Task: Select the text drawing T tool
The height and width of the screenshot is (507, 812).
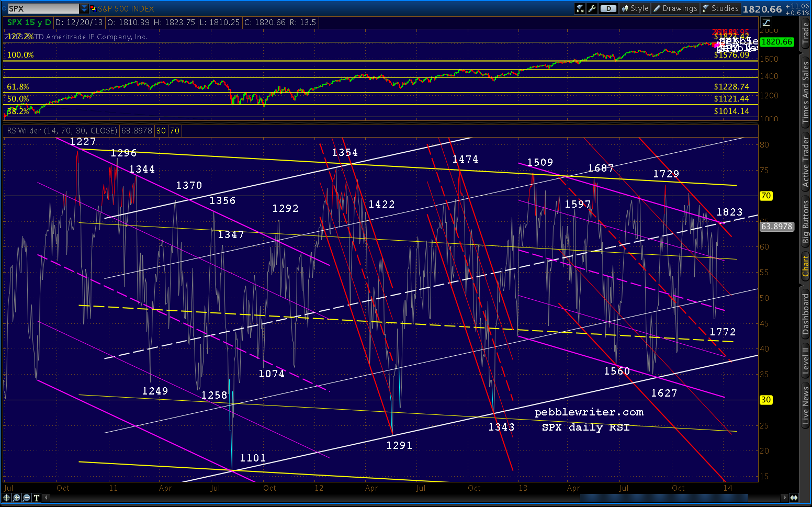Action: point(37,498)
